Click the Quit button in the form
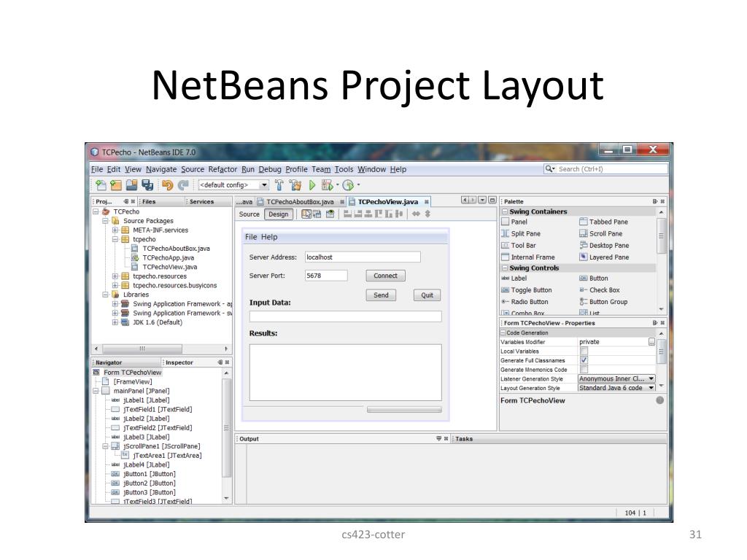 (x=427, y=295)
